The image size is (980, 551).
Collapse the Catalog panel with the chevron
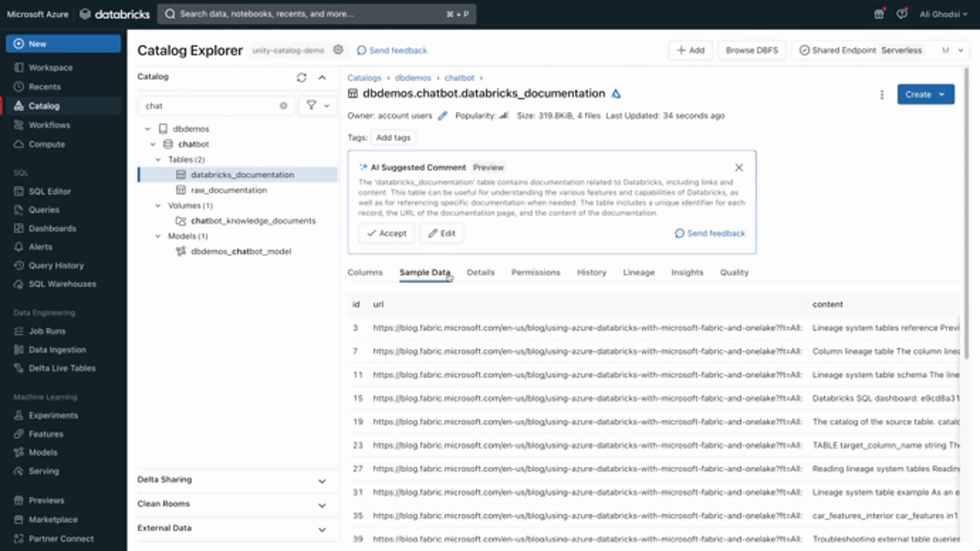[322, 77]
